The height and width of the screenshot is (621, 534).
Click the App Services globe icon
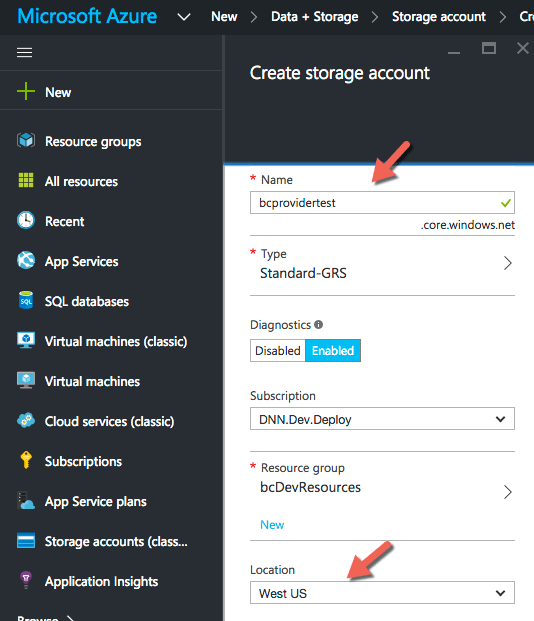click(x=26, y=260)
